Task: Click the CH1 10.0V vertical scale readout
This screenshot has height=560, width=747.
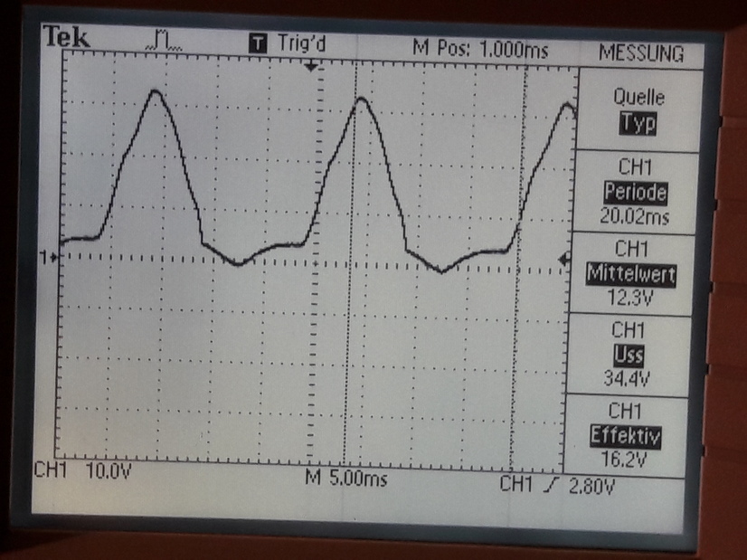Action: (81, 471)
